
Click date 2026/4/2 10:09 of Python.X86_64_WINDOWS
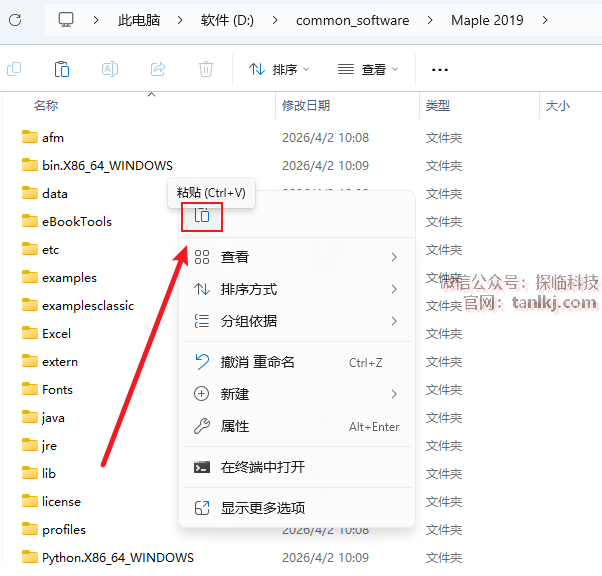tap(325, 558)
